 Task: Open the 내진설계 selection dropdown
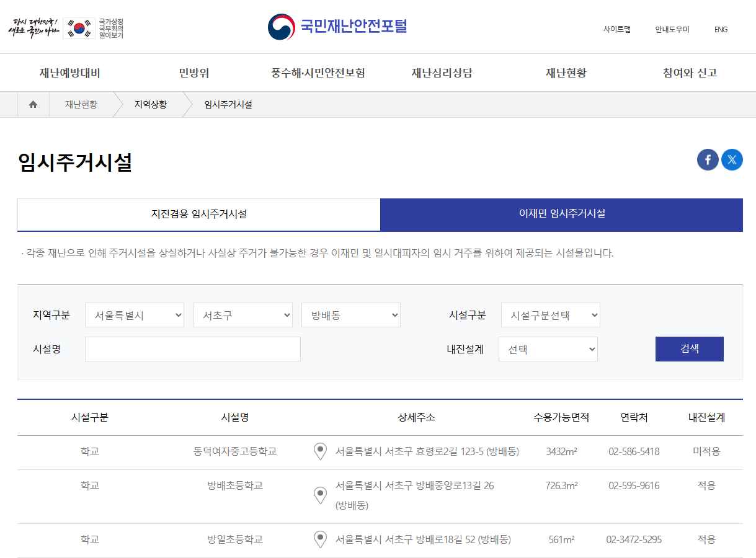point(548,349)
